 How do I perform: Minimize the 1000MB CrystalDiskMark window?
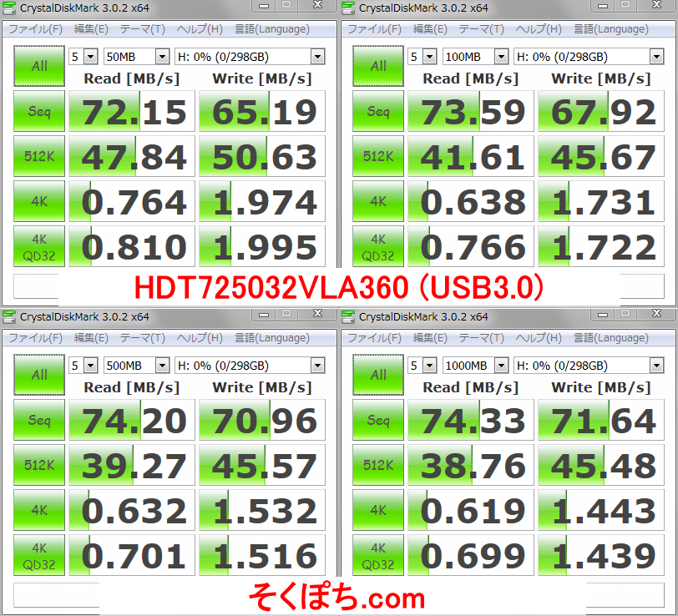(602, 315)
